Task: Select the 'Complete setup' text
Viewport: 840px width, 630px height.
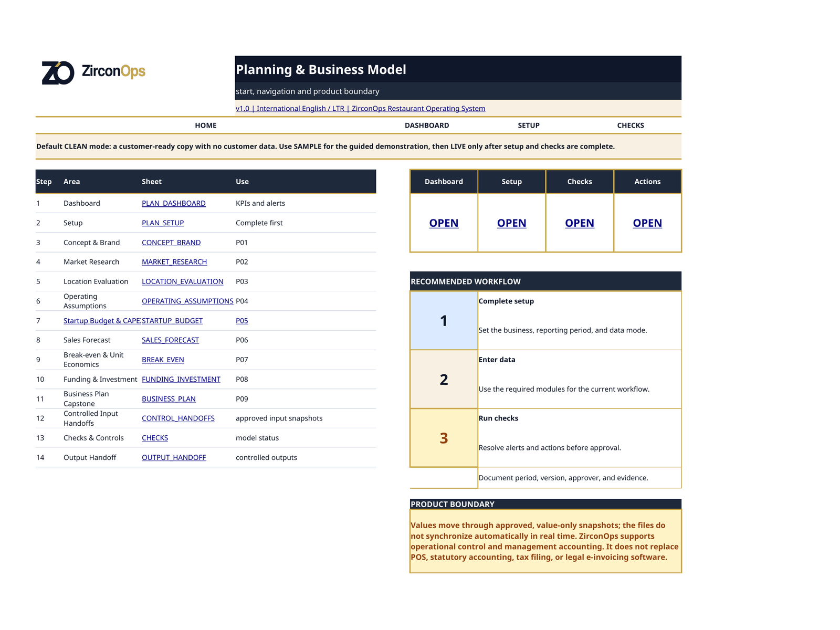Action: pos(506,301)
